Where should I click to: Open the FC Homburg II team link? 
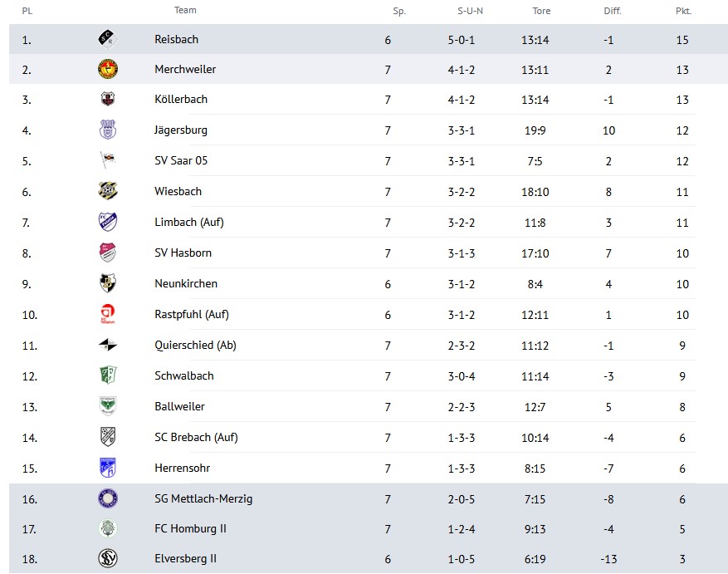pyautogui.click(x=190, y=528)
